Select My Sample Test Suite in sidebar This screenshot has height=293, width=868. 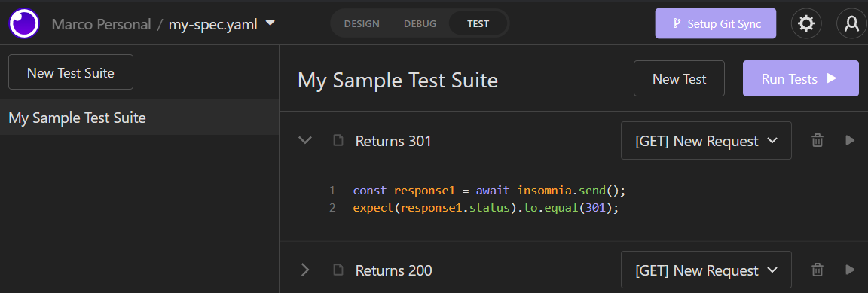click(x=139, y=117)
